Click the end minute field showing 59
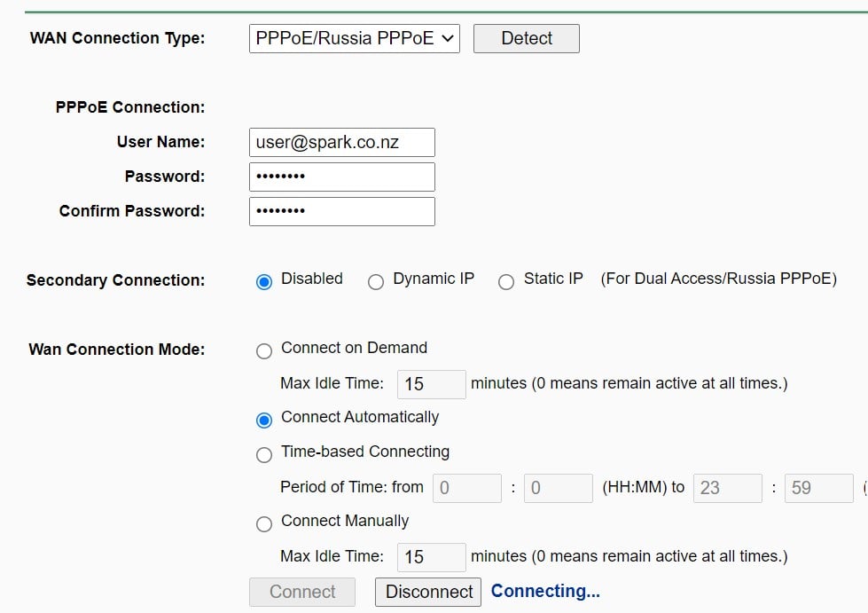The image size is (868, 613). click(x=818, y=488)
